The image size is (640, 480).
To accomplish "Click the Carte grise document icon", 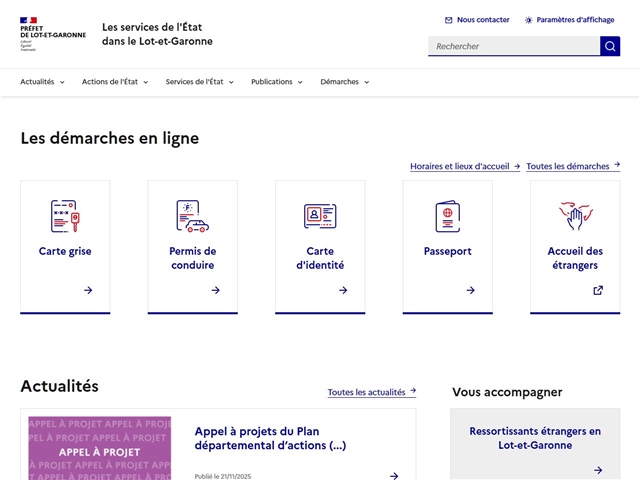I will (65, 216).
